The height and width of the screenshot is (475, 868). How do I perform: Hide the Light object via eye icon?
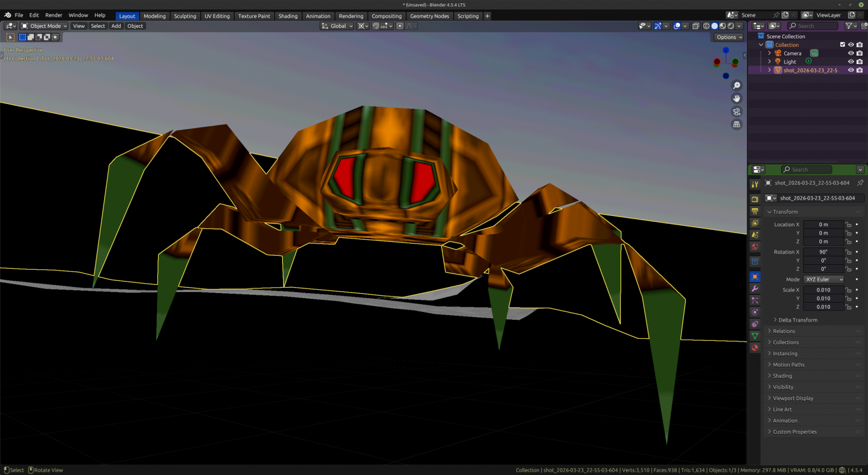point(851,62)
